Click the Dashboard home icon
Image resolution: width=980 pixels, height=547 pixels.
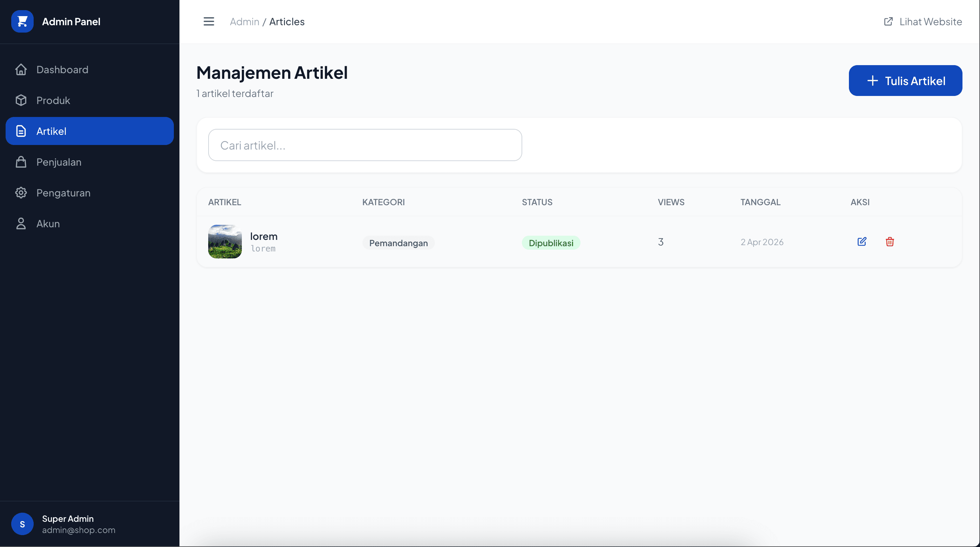click(x=21, y=70)
